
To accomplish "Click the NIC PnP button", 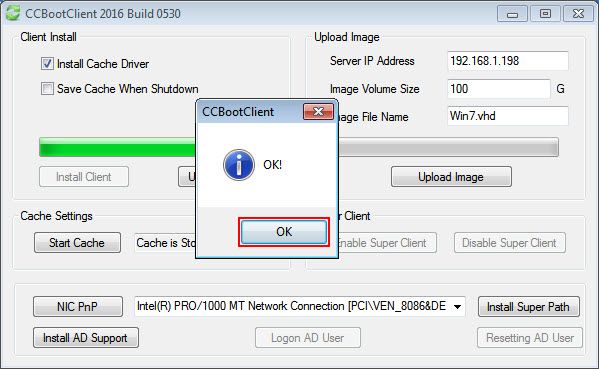I will click(78, 307).
